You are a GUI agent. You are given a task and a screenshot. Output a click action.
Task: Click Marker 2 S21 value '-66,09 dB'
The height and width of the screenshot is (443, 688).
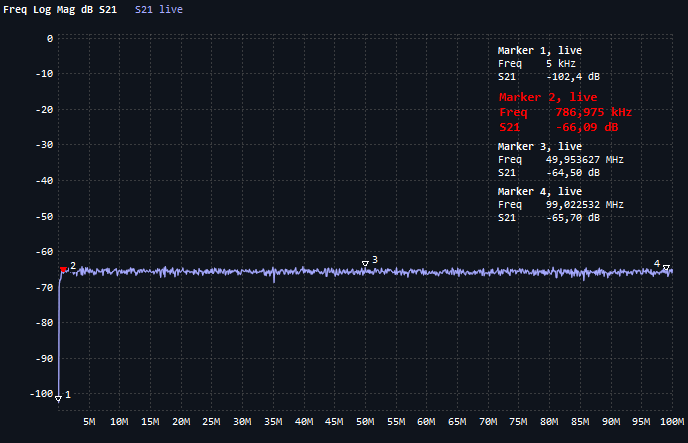(587, 128)
